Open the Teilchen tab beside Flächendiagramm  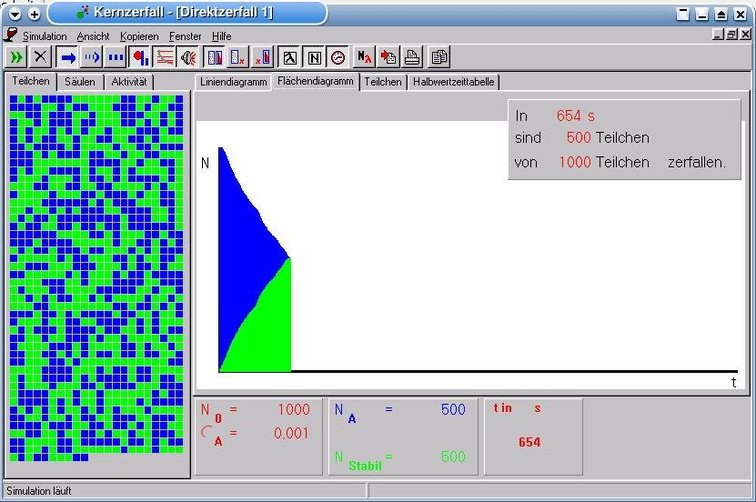tap(383, 82)
